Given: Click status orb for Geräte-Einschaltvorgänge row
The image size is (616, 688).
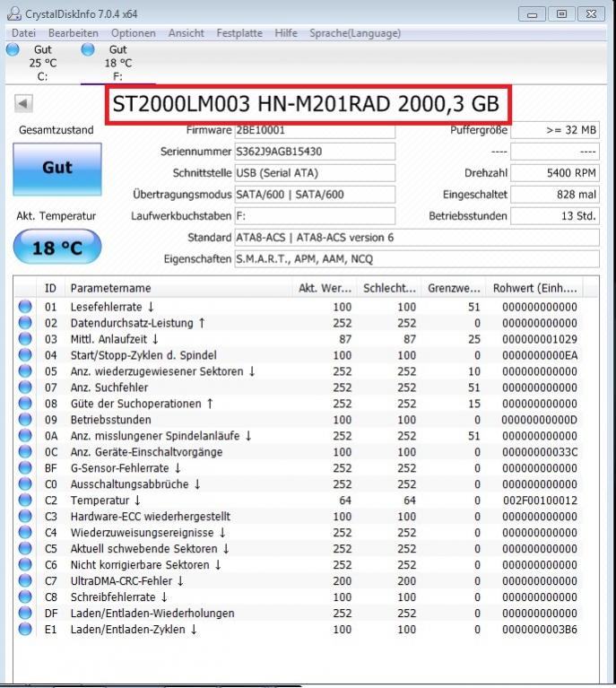Looking at the screenshot, I should [x=25, y=451].
